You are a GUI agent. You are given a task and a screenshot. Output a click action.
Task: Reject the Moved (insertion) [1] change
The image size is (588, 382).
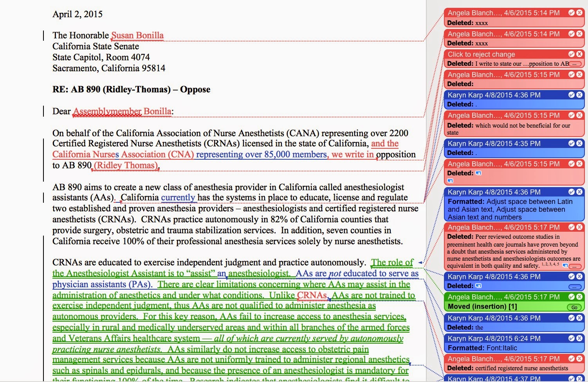(579, 297)
